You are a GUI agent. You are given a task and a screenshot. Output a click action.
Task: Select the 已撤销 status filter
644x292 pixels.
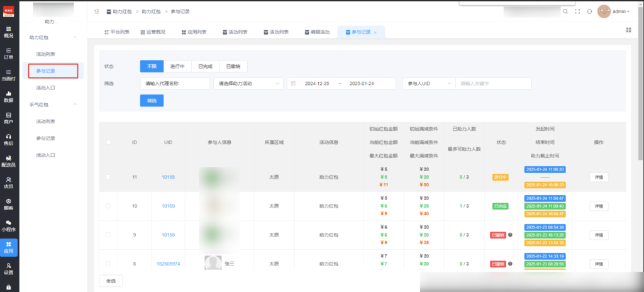point(233,66)
